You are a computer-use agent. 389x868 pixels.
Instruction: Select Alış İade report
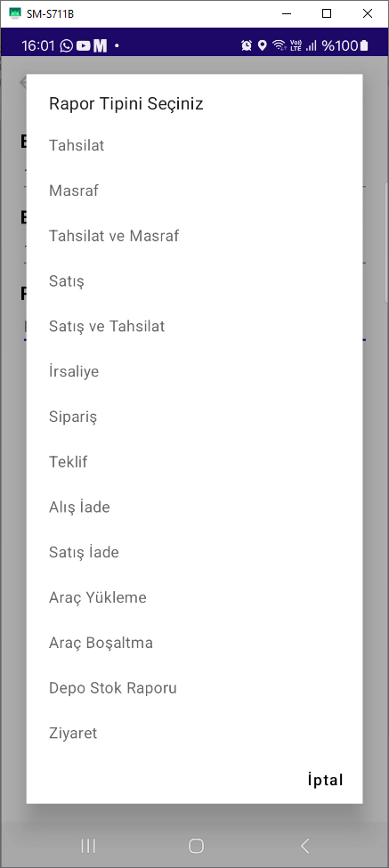[194, 507]
